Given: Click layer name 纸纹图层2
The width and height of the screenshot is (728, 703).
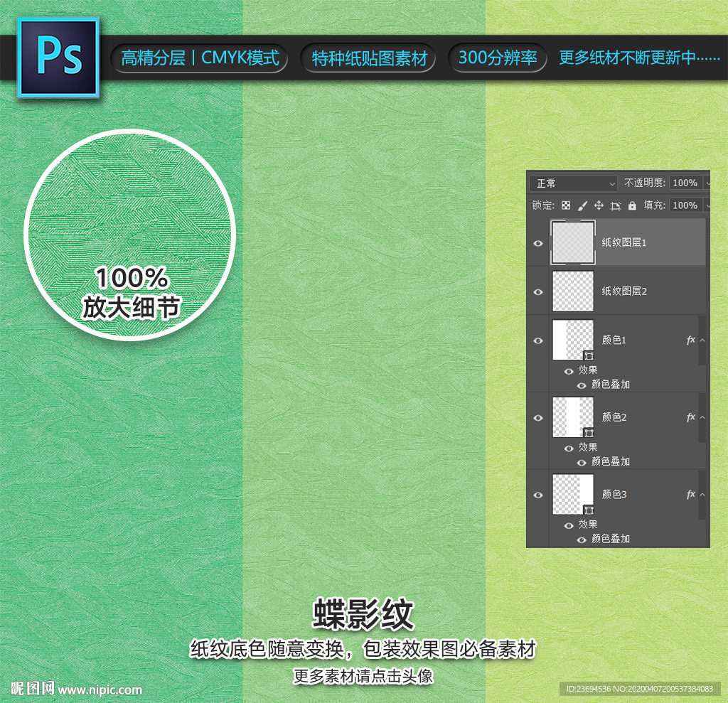Looking at the screenshot, I should click(x=624, y=291).
